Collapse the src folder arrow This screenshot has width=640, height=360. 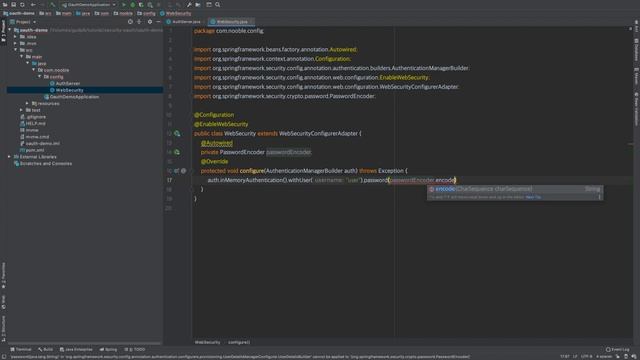(16, 50)
